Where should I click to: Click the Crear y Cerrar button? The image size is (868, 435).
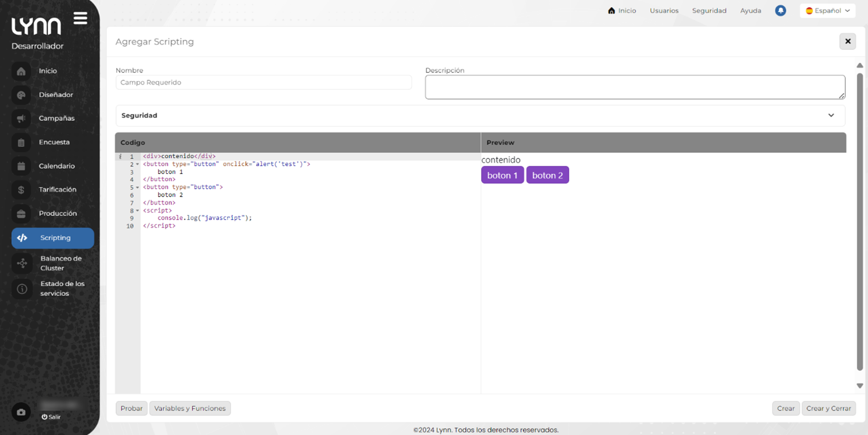pyautogui.click(x=829, y=408)
